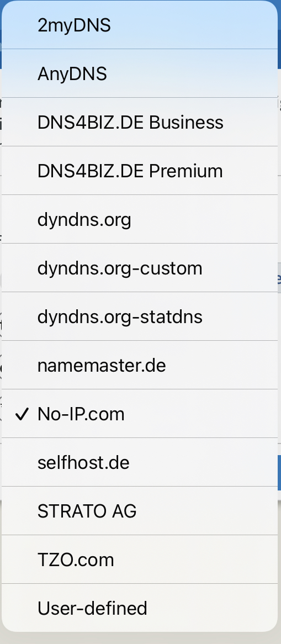Choose selfhost.de from the dropdown

click(140, 462)
